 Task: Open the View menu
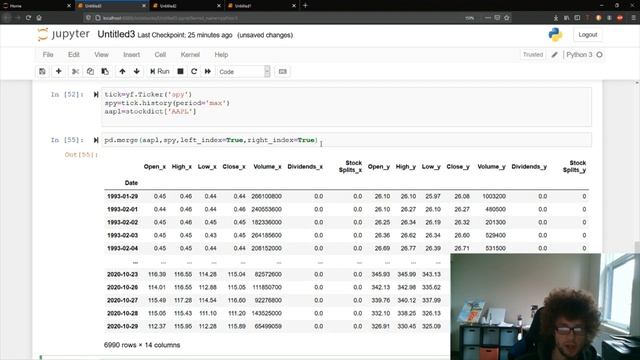tap(101, 55)
